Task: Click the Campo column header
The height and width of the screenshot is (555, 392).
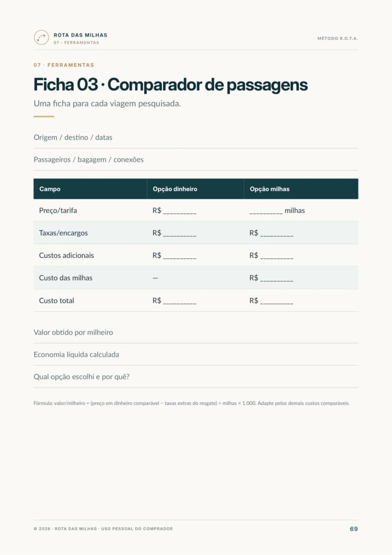Action: pos(90,189)
